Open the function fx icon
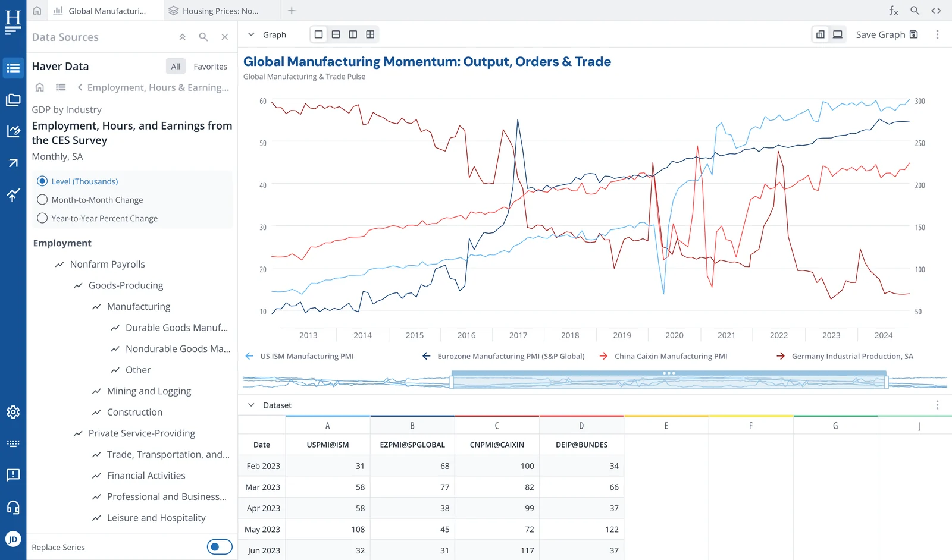 pos(893,11)
